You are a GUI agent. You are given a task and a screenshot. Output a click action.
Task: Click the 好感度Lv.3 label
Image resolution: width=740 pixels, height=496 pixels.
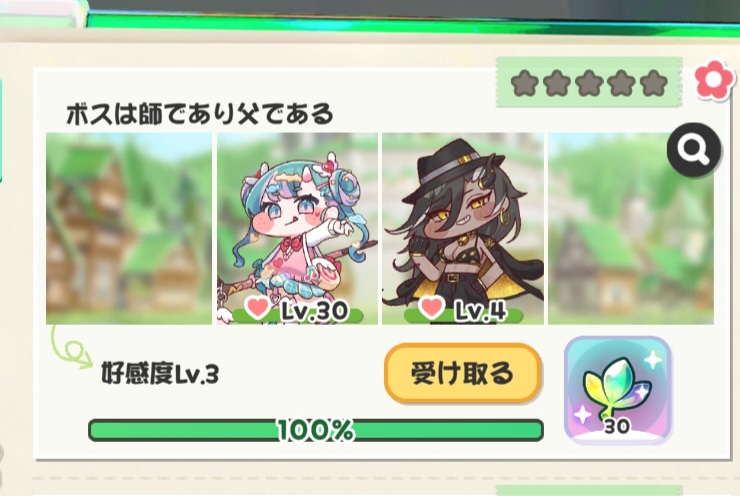coord(160,374)
